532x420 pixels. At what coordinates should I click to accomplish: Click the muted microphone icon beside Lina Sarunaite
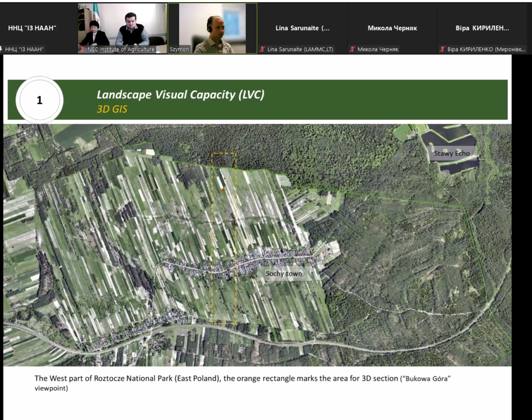point(263,49)
